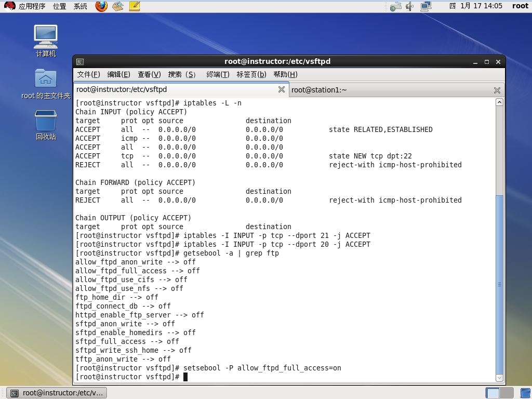Open the 搜索(S) menu
The width and height of the screenshot is (532, 399).
pyautogui.click(x=182, y=74)
